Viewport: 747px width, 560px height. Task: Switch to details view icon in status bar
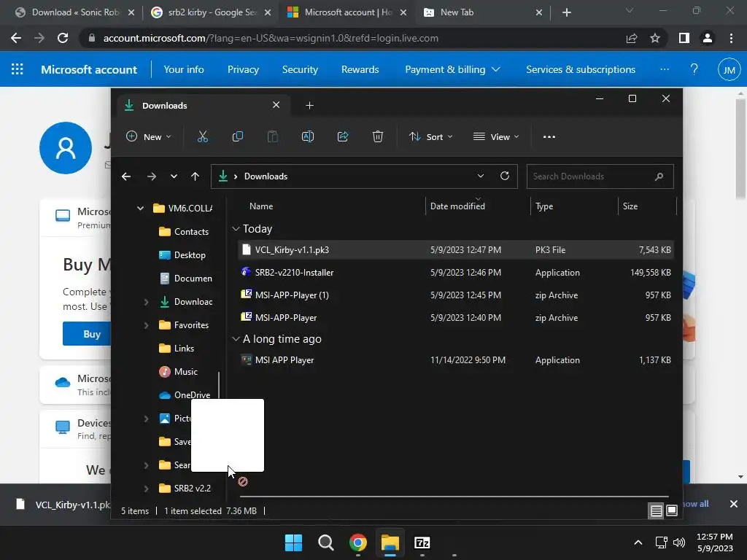click(x=656, y=511)
